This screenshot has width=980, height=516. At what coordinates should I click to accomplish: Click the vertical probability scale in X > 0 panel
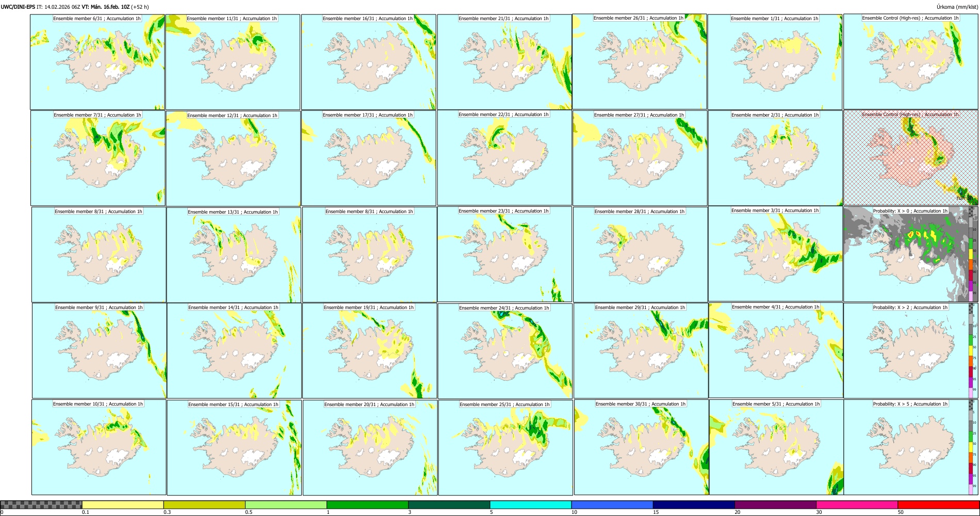971,254
